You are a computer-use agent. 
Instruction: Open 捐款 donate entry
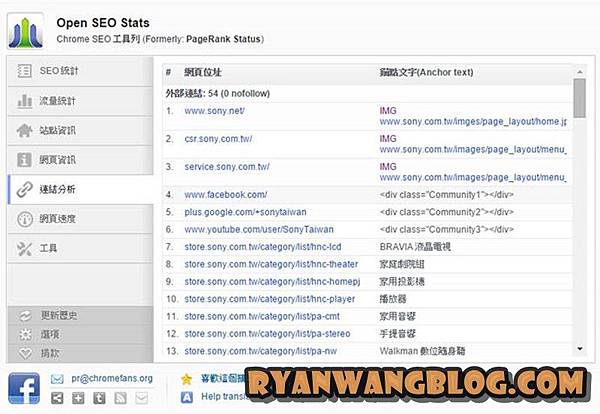(80, 353)
